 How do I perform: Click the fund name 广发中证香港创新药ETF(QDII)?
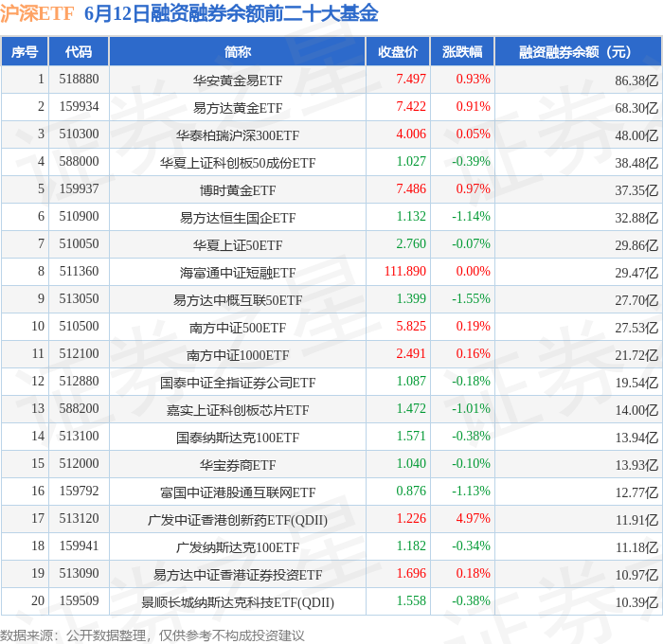(x=238, y=520)
